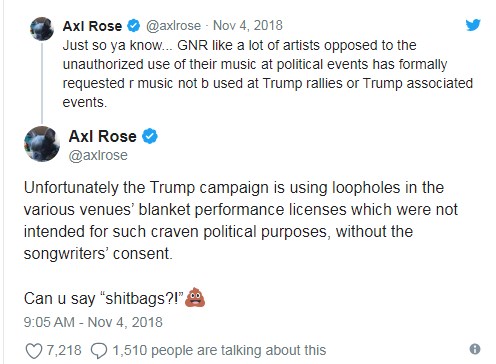
Task: Click the 'Can u say shitbags' line
Action: (x=114, y=298)
